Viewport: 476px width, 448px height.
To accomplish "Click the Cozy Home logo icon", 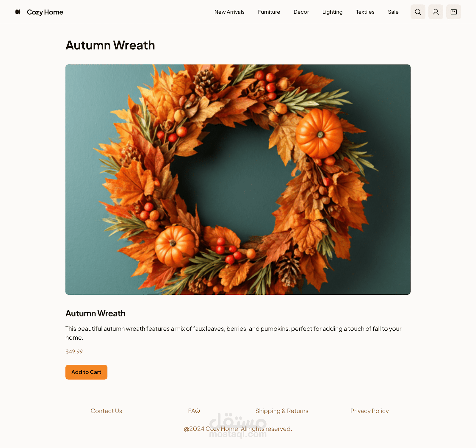I will coord(18,12).
